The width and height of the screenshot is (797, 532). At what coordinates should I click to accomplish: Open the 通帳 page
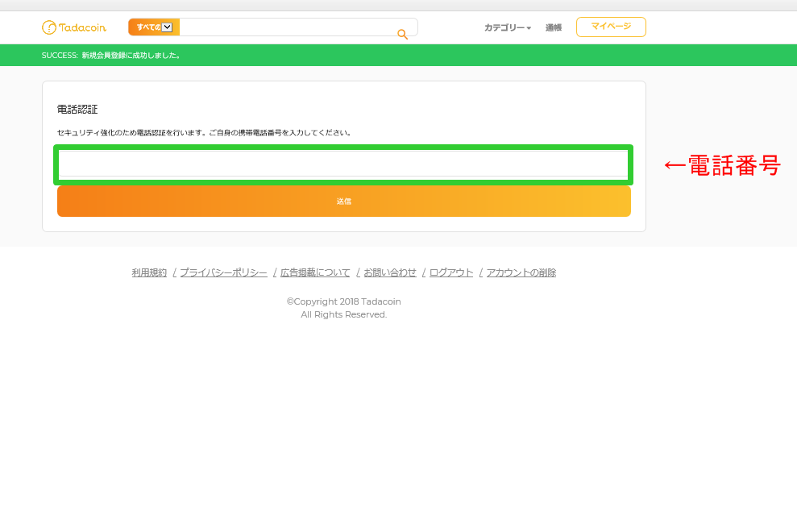[553, 27]
